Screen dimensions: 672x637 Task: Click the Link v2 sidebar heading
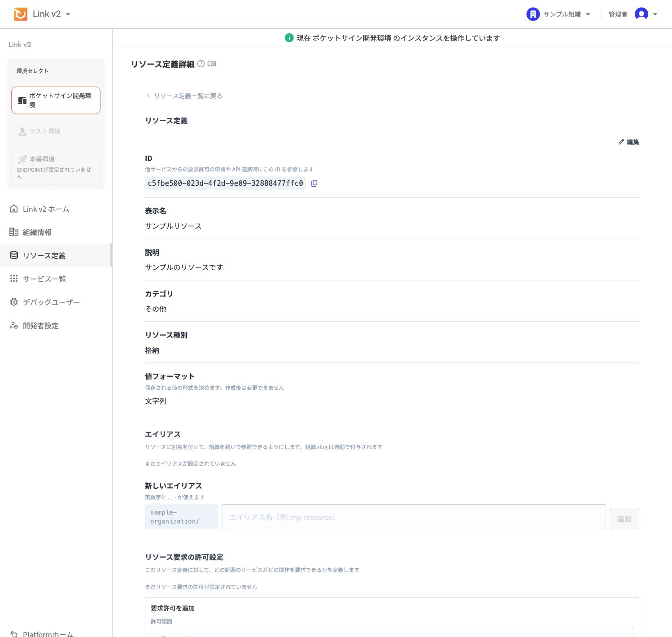click(x=20, y=44)
